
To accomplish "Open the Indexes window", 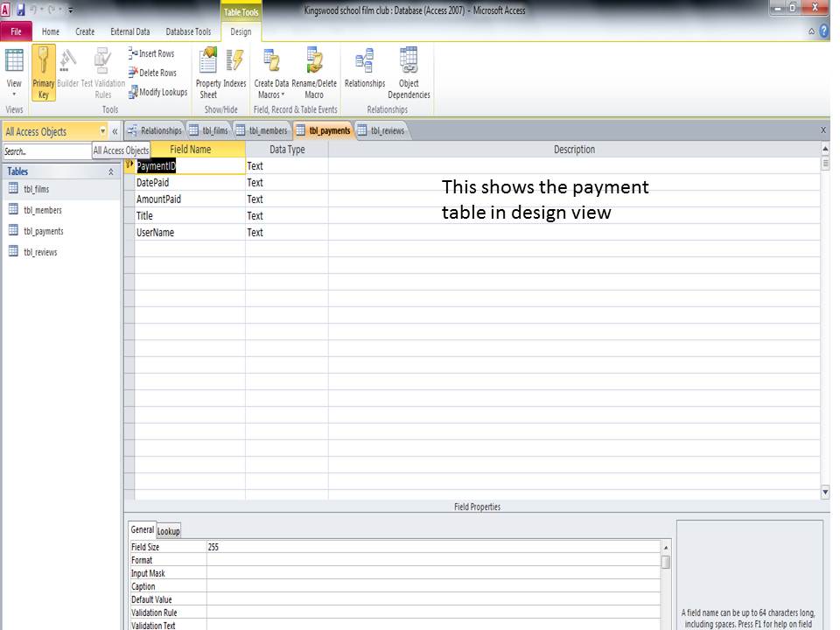I will click(234, 68).
